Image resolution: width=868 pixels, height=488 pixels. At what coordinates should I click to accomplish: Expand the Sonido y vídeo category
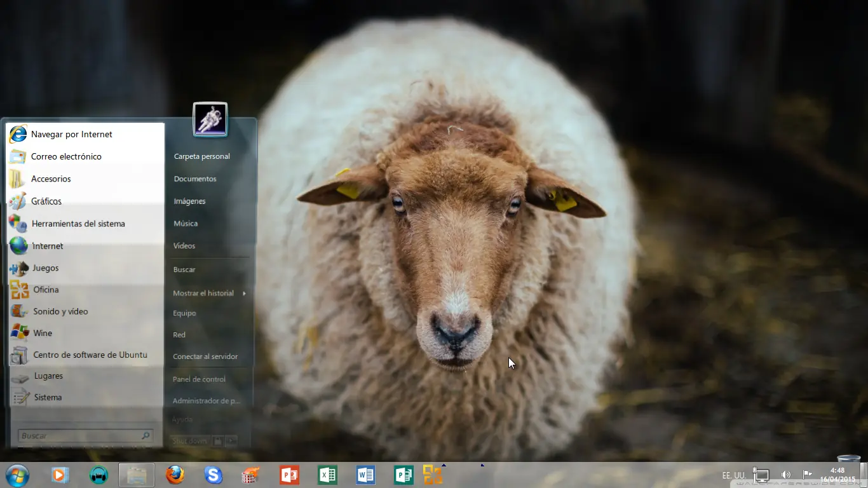point(85,311)
